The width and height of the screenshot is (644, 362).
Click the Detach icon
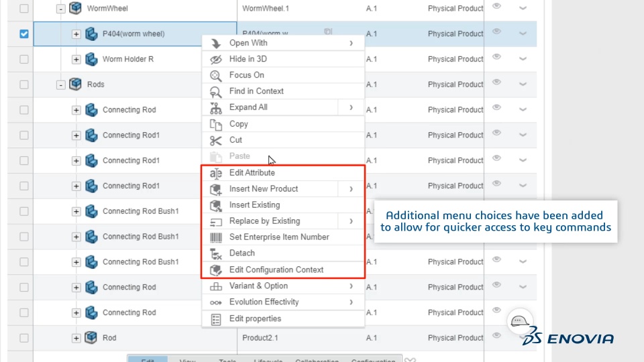pyautogui.click(x=215, y=253)
